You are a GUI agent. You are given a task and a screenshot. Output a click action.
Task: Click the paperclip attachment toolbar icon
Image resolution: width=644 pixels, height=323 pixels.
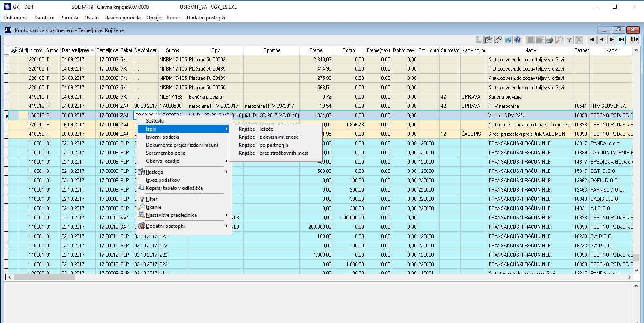point(498,40)
